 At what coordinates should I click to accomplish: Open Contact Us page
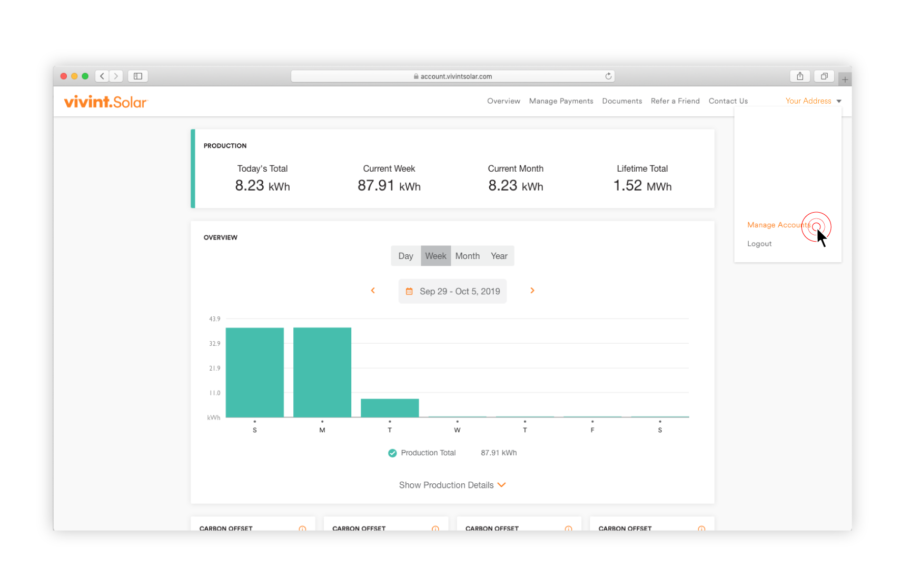coord(728,101)
